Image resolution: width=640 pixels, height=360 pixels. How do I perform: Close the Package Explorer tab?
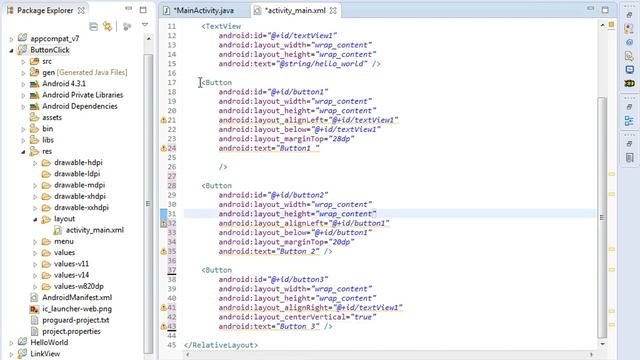[x=81, y=11]
